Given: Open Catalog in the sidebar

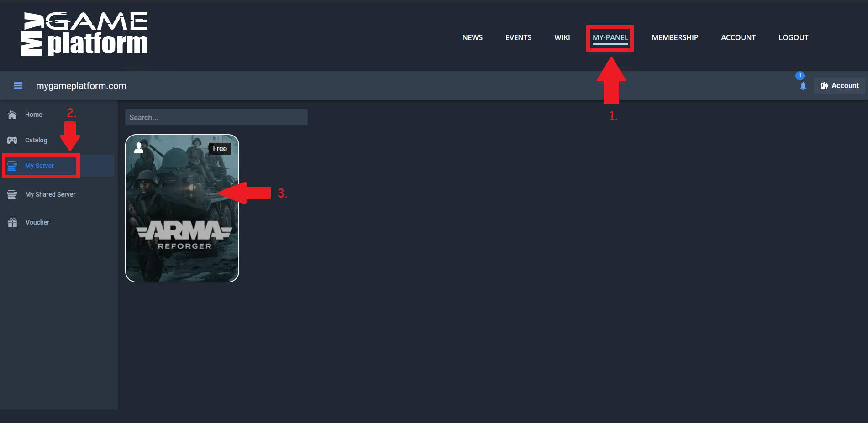Looking at the screenshot, I should pyautogui.click(x=36, y=140).
